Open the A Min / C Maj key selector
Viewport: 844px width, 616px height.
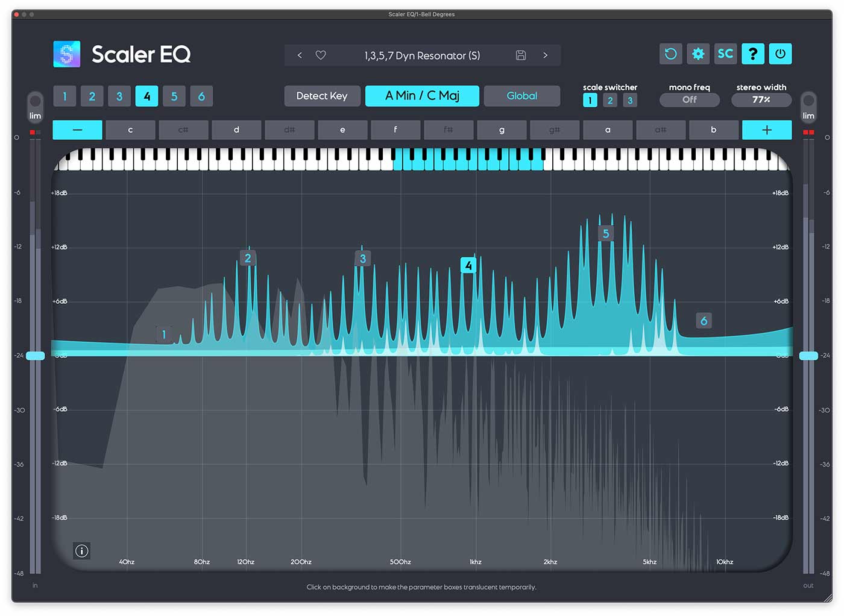422,95
